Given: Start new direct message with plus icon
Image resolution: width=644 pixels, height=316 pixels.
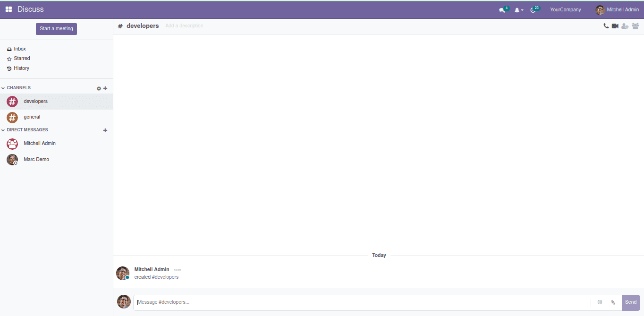Looking at the screenshot, I should tap(105, 130).
